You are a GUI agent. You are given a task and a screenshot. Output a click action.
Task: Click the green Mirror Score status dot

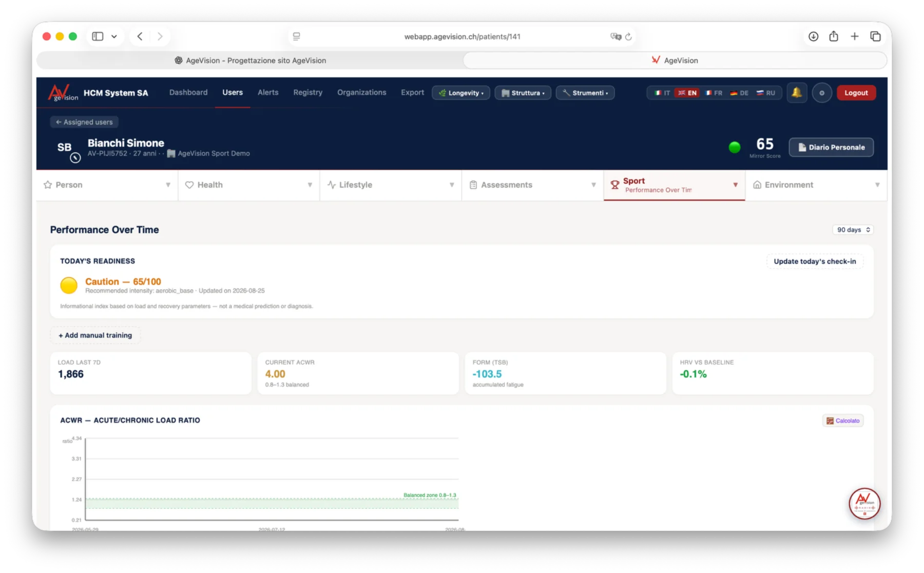(x=735, y=148)
